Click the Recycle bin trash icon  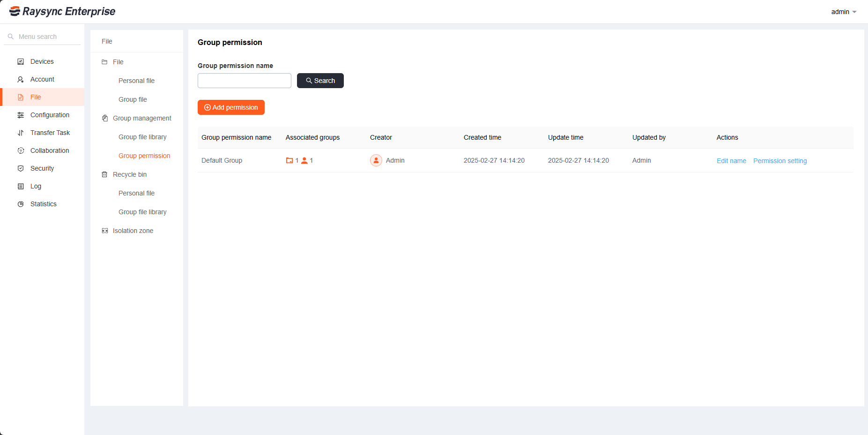pyautogui.click(x=104, y=174)
